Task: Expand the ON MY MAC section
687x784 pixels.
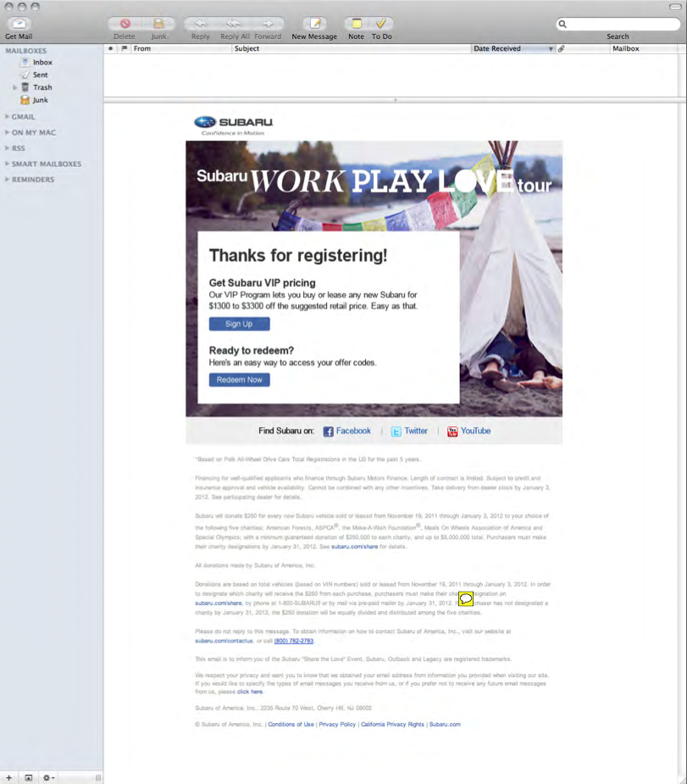Action: 7,132
